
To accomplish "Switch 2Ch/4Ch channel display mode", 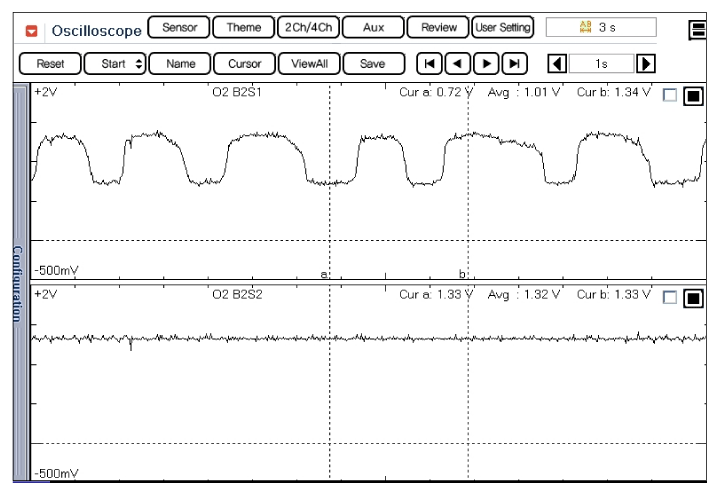I will (308, 27).
